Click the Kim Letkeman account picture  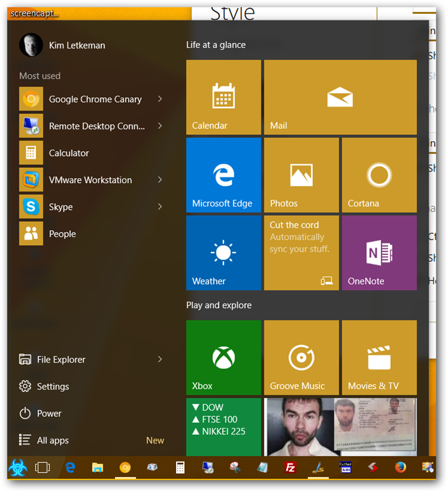(x=30, y=45)
